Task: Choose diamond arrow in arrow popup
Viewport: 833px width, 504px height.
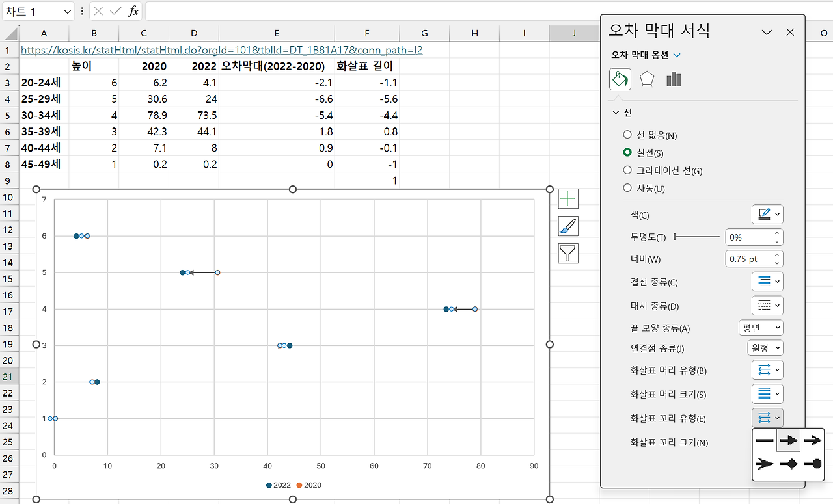Action: coord(789,464)
